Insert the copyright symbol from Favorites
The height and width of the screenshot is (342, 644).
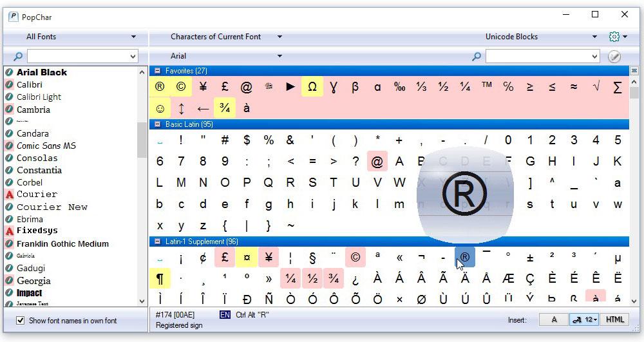pos(181,87)
